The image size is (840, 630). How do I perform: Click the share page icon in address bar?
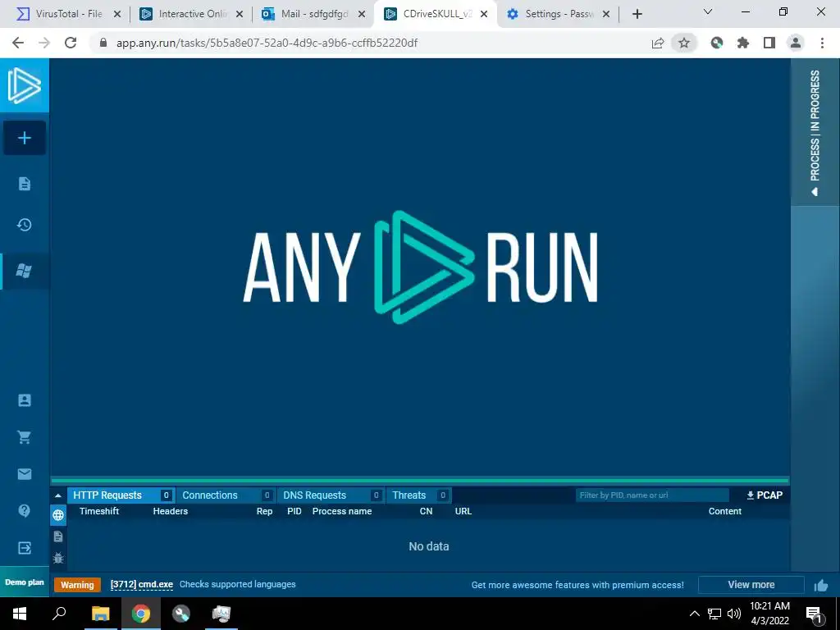click(658, 43)
